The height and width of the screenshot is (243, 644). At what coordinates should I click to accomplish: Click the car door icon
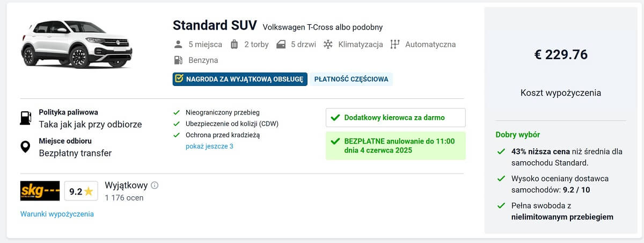(281, 45)
